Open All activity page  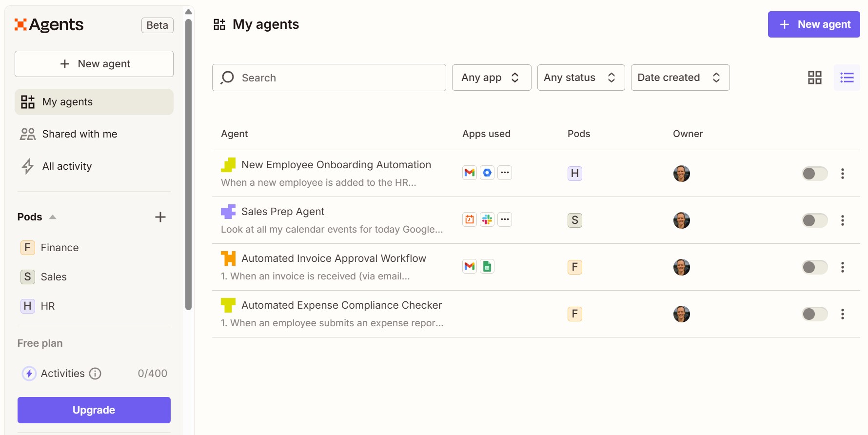94,166
